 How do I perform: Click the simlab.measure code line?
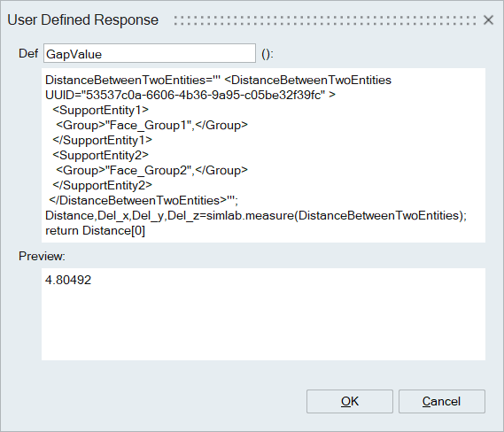256,215
